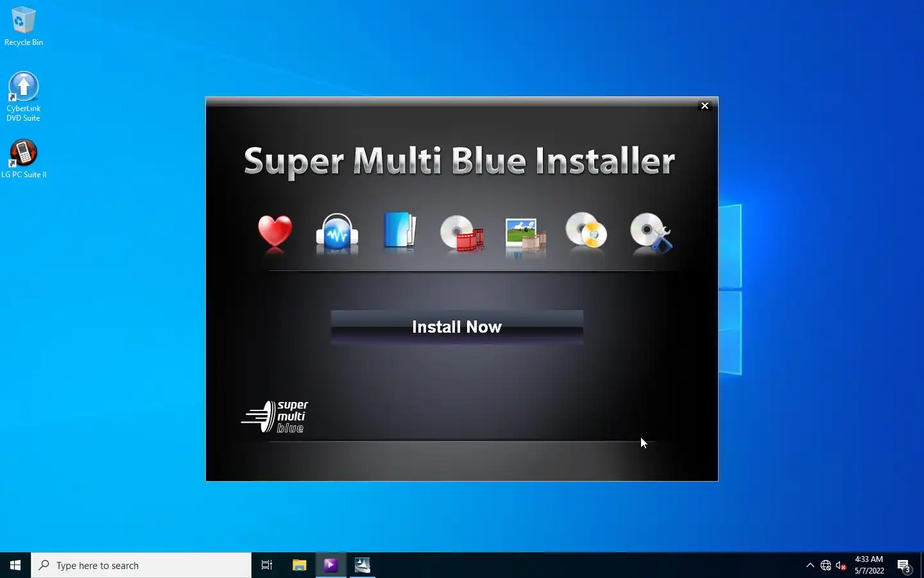924x578 pixels.
Task: Open the notification center icon
Action: click(904, 566)
